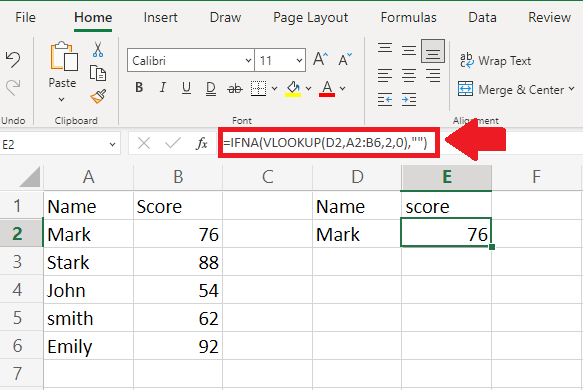Screen dimensions: 583x390
Task: Toggle bold formatting
Action: 139,88
